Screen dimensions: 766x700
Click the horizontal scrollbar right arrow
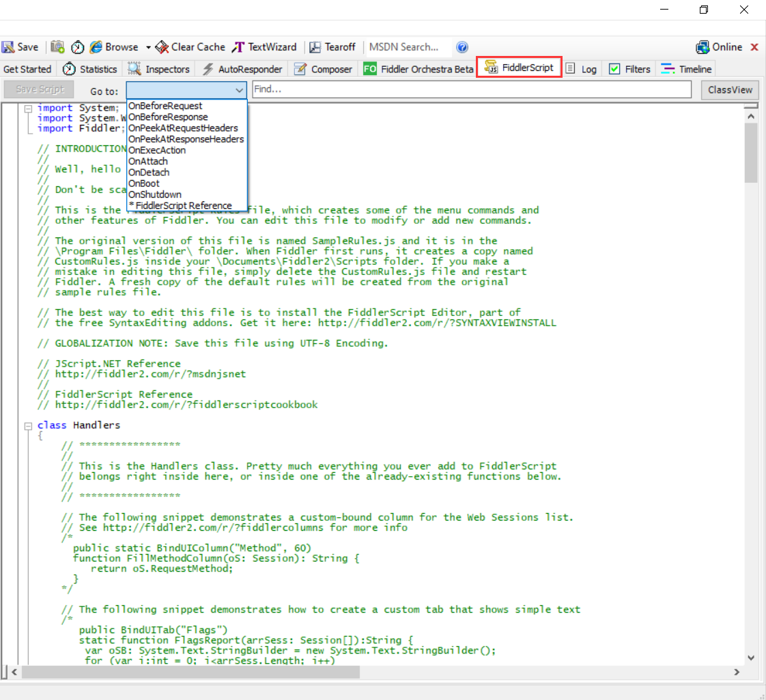(737, 672)
